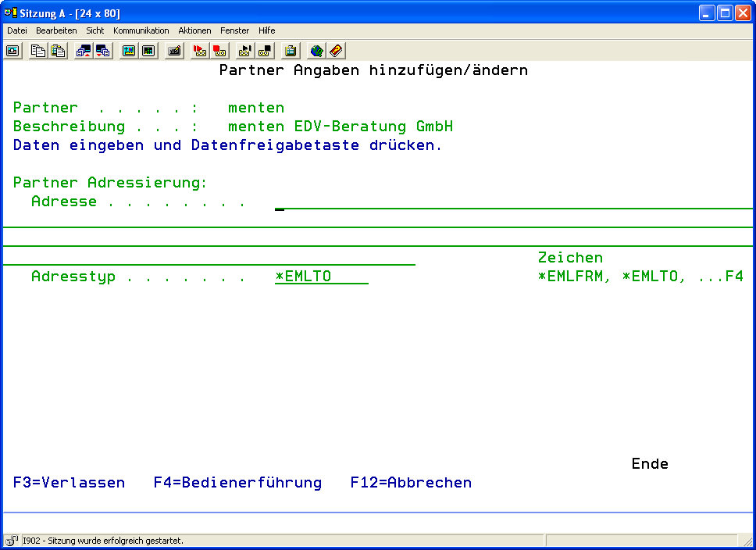Image resolution: width=756 pixels, height=550 pixels.
Task: Click the F12=Abbrechen function key label
Action: click(x=411, y=483)
